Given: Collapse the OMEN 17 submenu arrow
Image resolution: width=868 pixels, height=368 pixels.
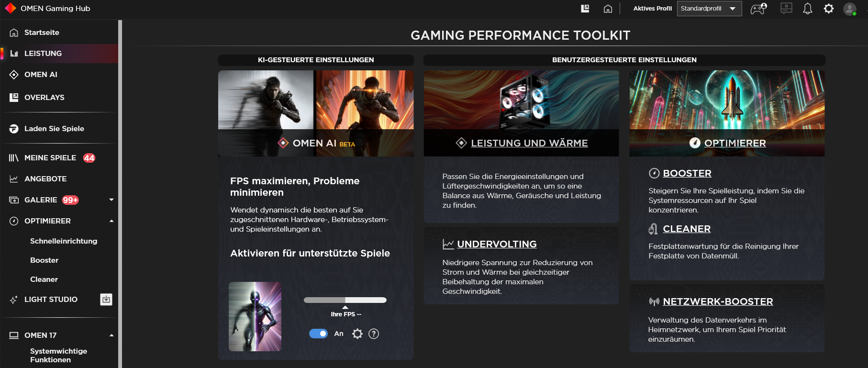Looking at the screenshot, I should pos(111,335).
